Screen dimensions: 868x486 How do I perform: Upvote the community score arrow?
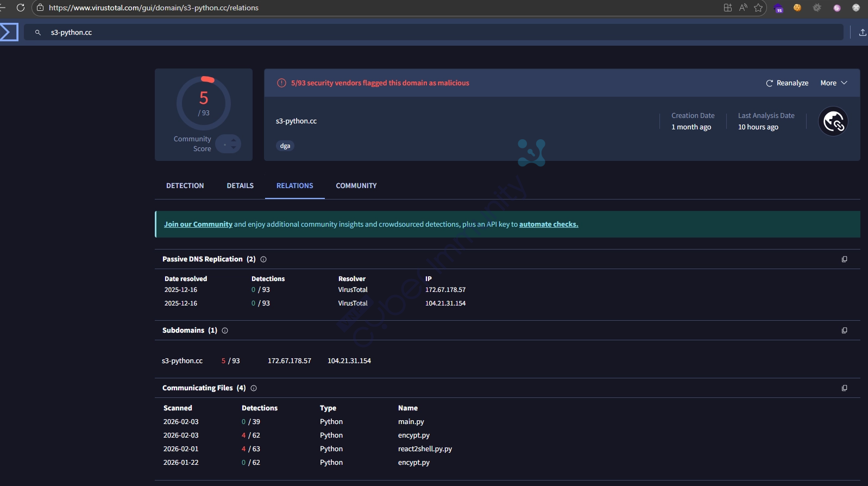click(234, 140)
